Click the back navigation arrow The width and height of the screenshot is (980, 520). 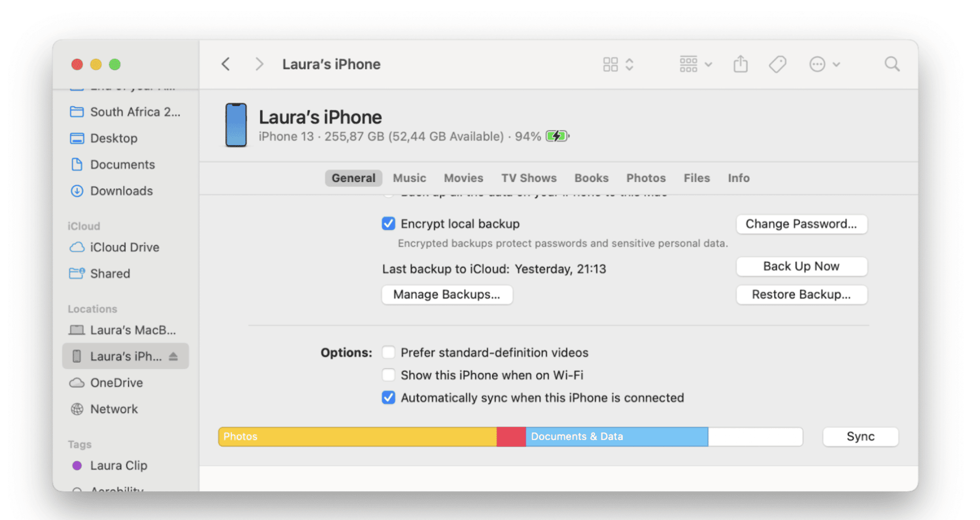coord(226,64)
